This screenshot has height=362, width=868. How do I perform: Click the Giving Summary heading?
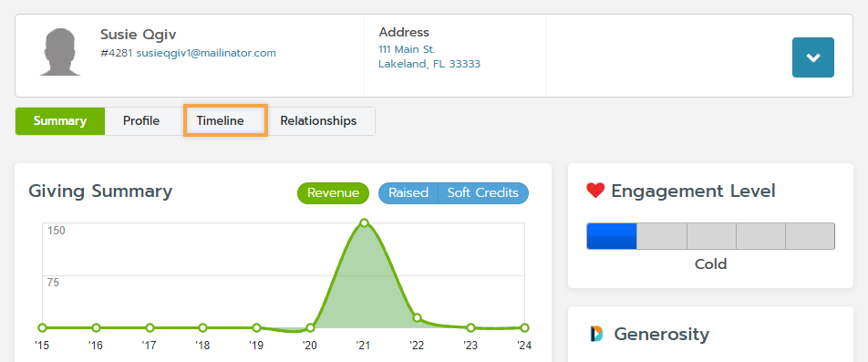[x=100, y=191]
